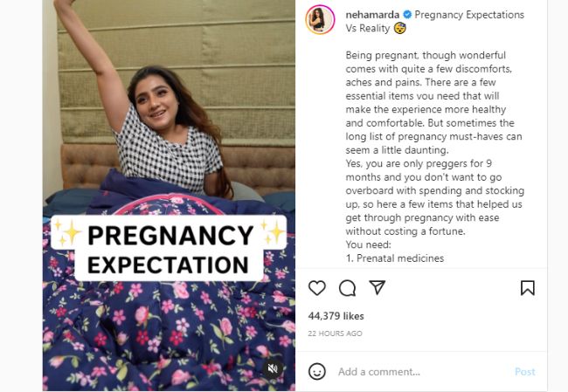
Task: Save the post with the bookmark icon
Action: [x=528, y=288]
